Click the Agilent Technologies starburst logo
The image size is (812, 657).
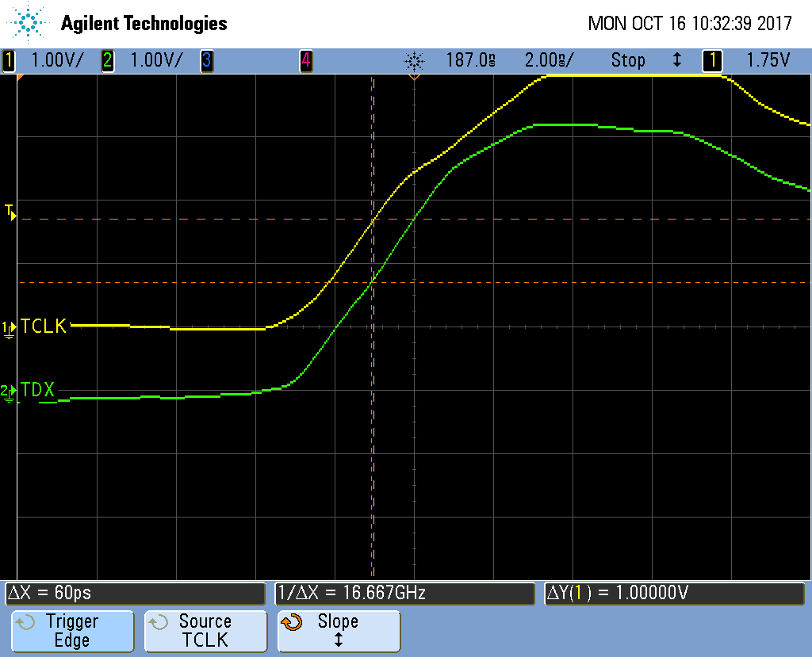pyautogui.click(x=29, y=22)
